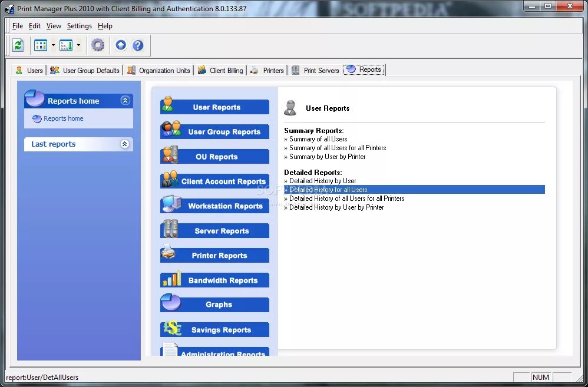
Task: Click the application icon in the title bar
Action: [x=9, y=8]
